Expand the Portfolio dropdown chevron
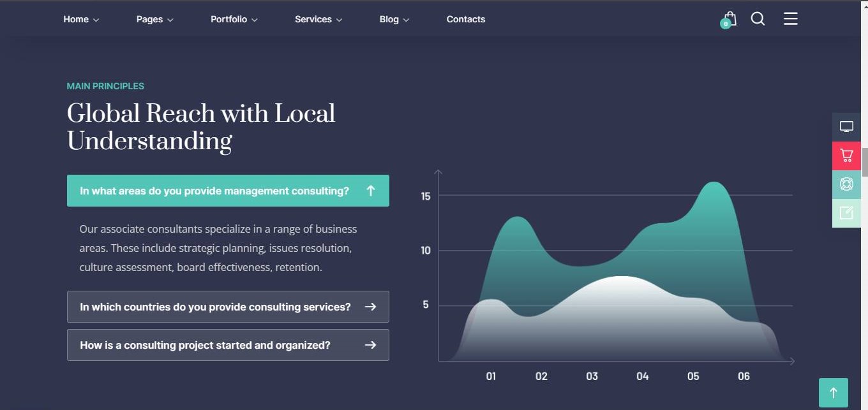The image size is (868, 410). point(255,20)
